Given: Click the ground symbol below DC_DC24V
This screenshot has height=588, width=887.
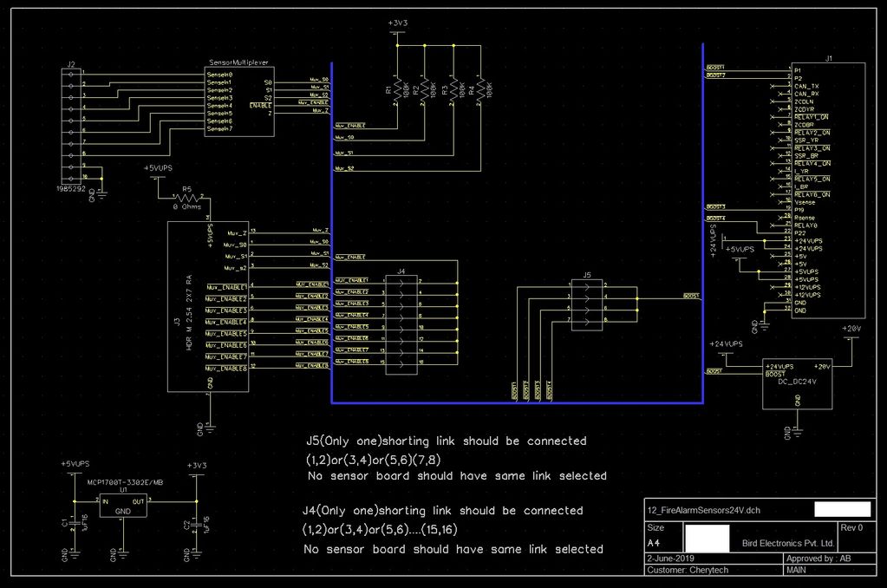Looking at the screenshot, I should tap(797, 433).
